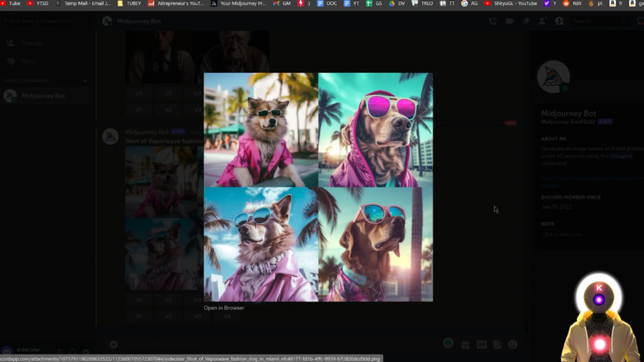Image resolution: width=644 pixels, height=362 pixels.
Task: Click Midjourney Bot profile avatar in right panel
Action: [553, 77]
